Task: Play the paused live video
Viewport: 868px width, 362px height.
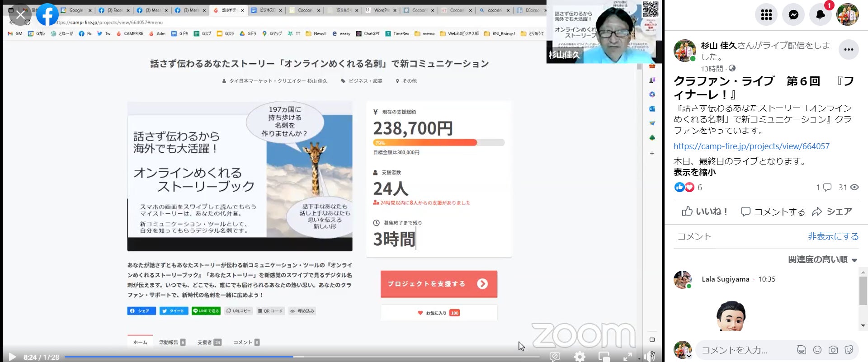Action: coord(12,357)
